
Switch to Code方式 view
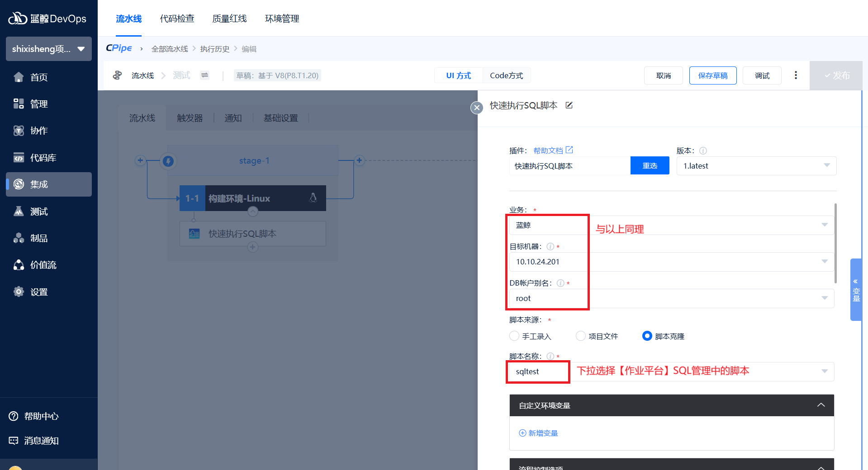click(x=506, y=75)
